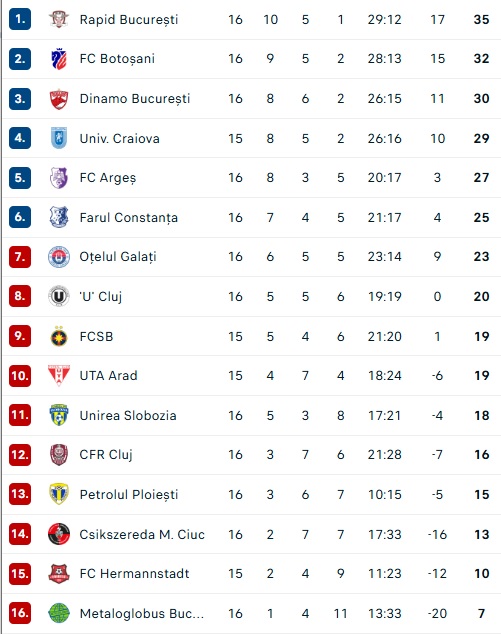Click the FC Botoșani team logo

click(x=59, y=59)
